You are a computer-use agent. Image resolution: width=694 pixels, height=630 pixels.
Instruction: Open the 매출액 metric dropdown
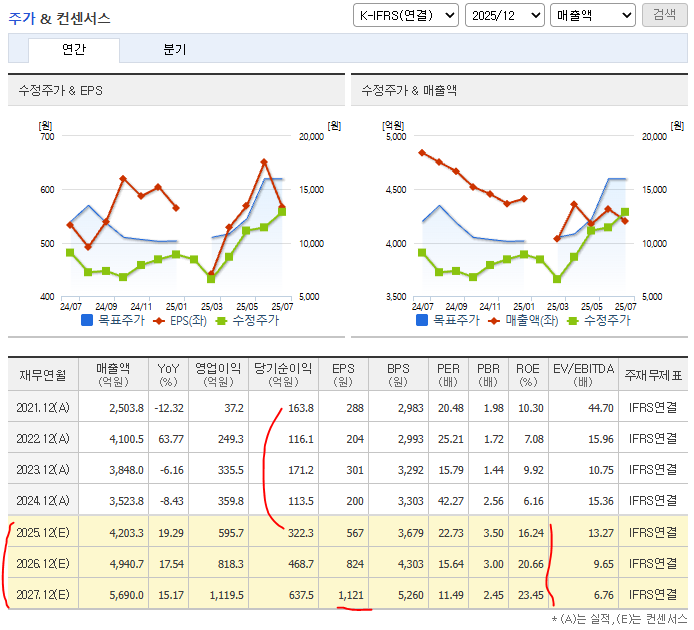pos(593,15)
